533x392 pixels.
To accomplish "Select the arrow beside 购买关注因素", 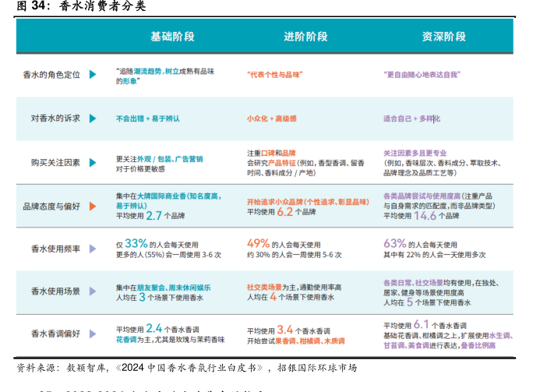I will [93, 162].
